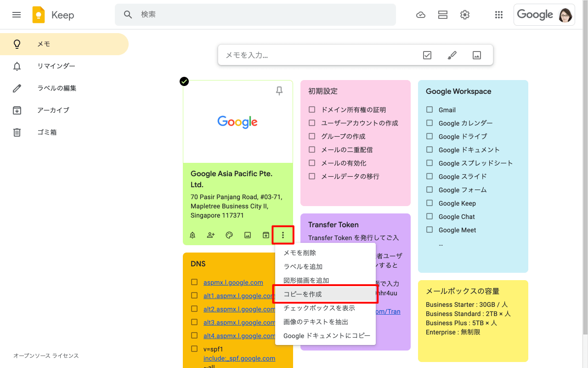Choose 図形描画を追加 from the menu

325,281
